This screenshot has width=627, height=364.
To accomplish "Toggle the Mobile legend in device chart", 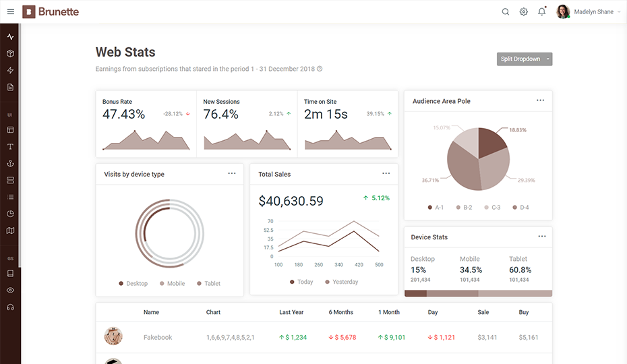I will coord(173,283).
